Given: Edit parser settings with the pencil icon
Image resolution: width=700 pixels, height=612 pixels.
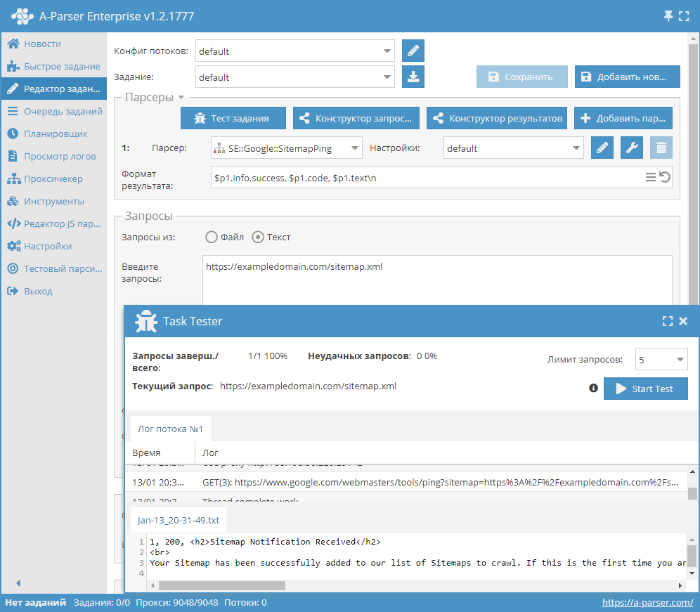Looking at the screenshot, I should (x=602, y=148).
